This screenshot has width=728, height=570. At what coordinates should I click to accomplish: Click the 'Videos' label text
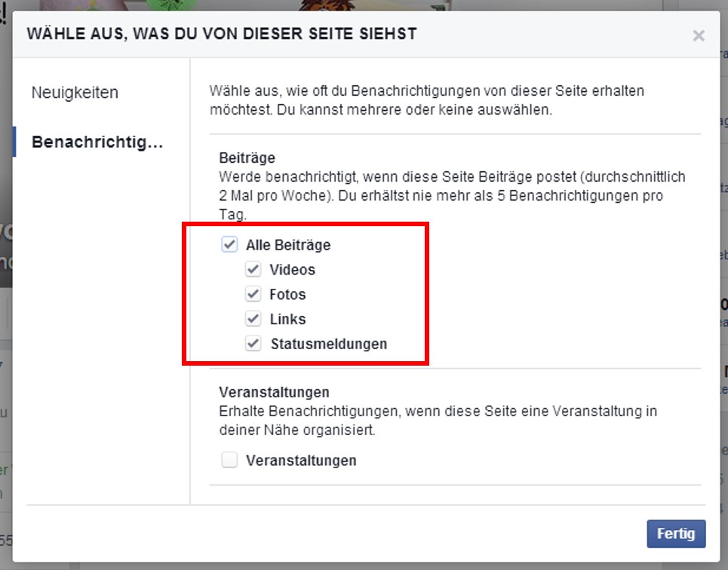coord(293,270)
